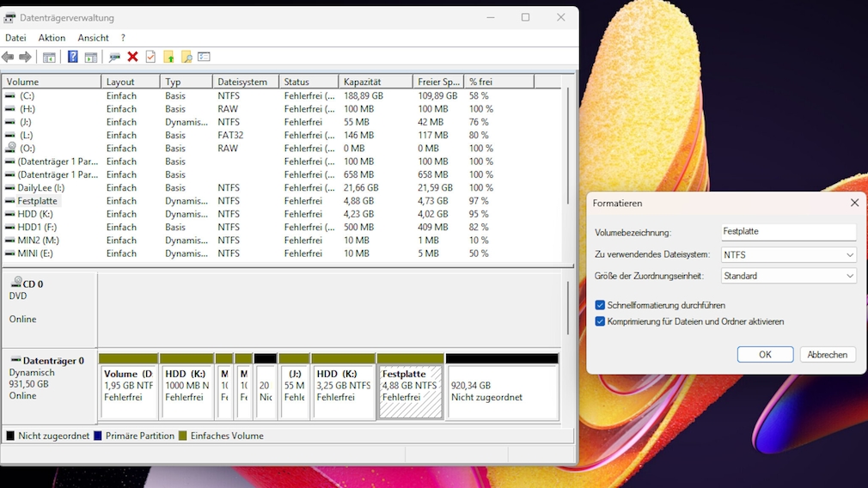The height and width of the screenshot is (488, 868).
Task: Expand the Größe der Zuordnungseinheit dropdown
Action: tap(788, 276)
